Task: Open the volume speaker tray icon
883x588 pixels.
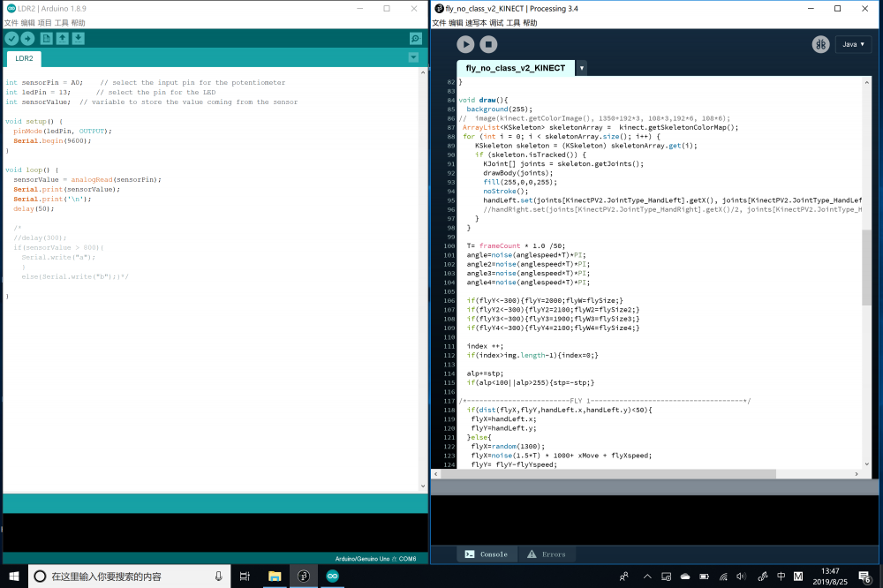Action: (x=741, y=577)
